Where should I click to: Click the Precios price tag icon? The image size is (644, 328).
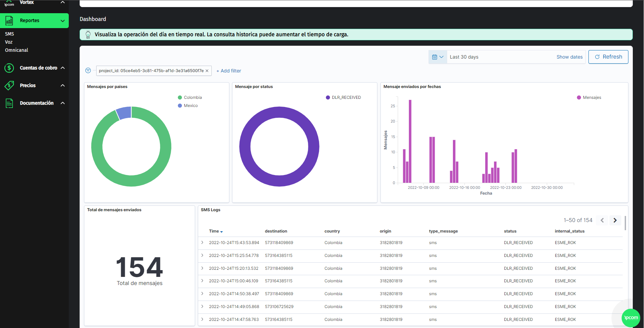click(9, 86)
